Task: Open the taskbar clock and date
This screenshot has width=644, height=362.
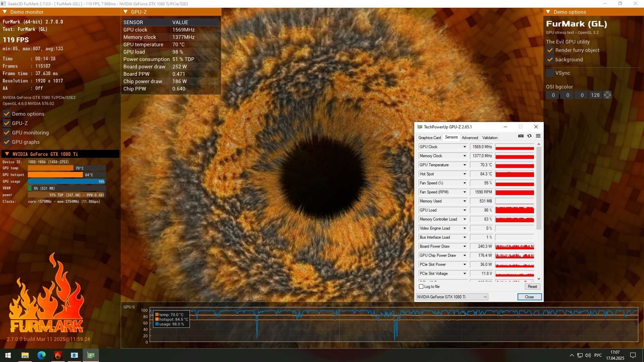Action: 615,355
